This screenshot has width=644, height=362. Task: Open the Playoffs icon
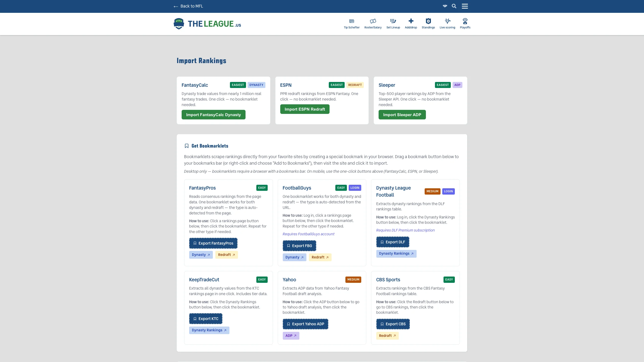[465, 21]
